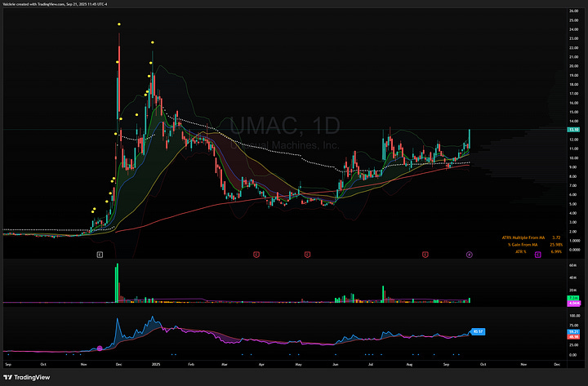Click the red earnings marker near mid-August
This screenshot has height=386, width=588.
[425, 255]
